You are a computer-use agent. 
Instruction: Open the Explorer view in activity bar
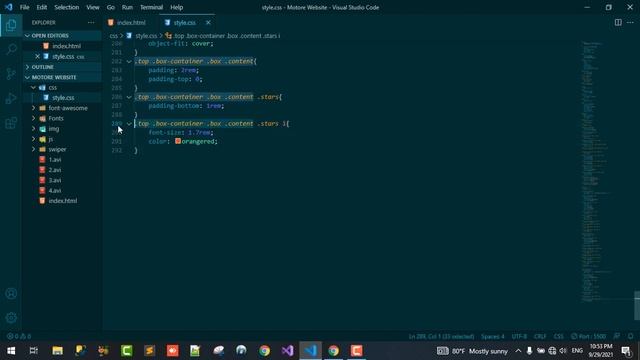[11, 25]
